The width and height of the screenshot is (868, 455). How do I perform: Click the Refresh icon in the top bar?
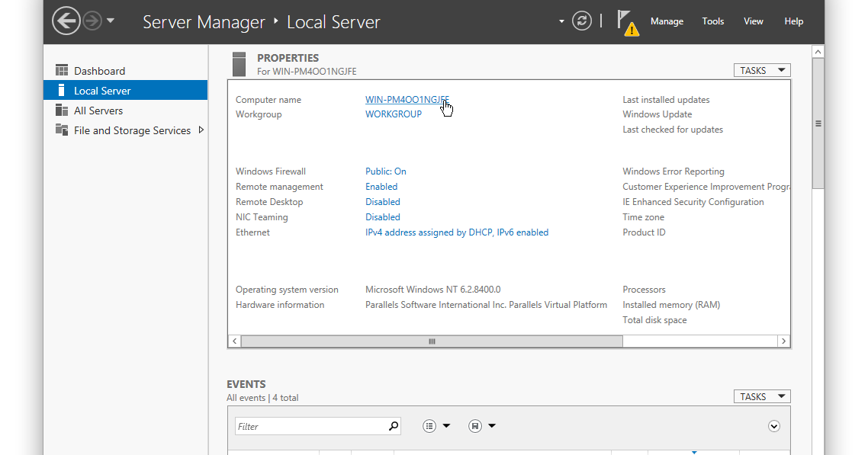581,21
